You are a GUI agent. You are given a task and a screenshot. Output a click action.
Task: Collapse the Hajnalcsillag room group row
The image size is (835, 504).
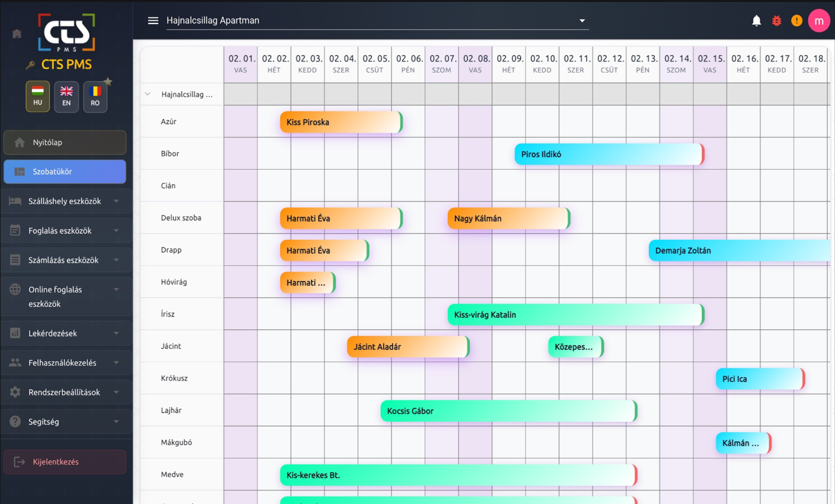tap(148, 94)
